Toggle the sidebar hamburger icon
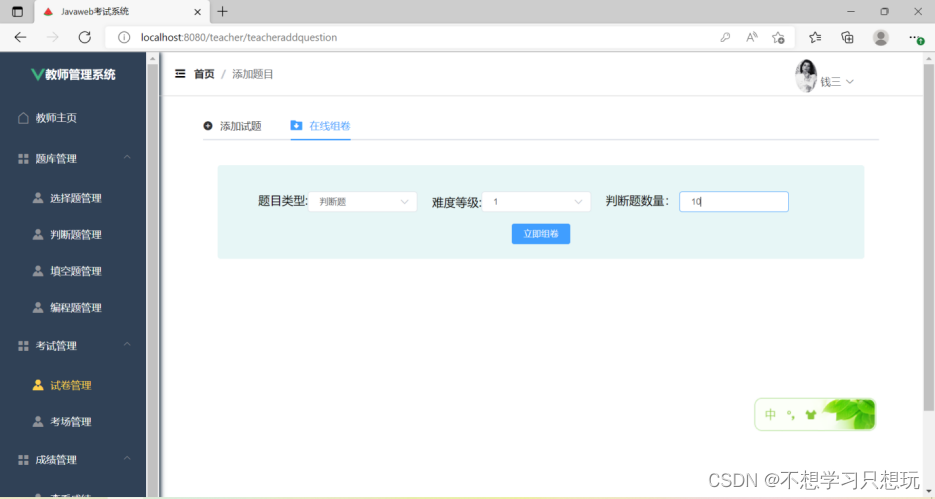935x499 pixels. pyautogui.click(x=180, y=73)
